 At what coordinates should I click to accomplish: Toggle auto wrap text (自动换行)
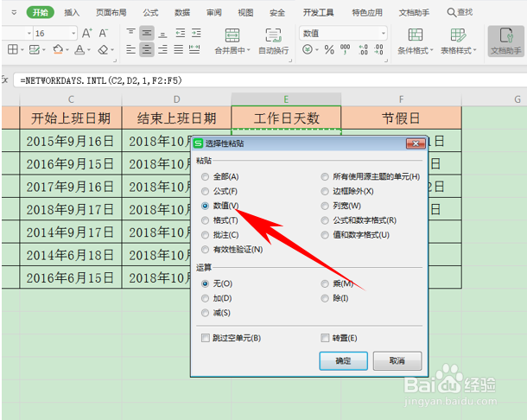[x=273, y=41]
